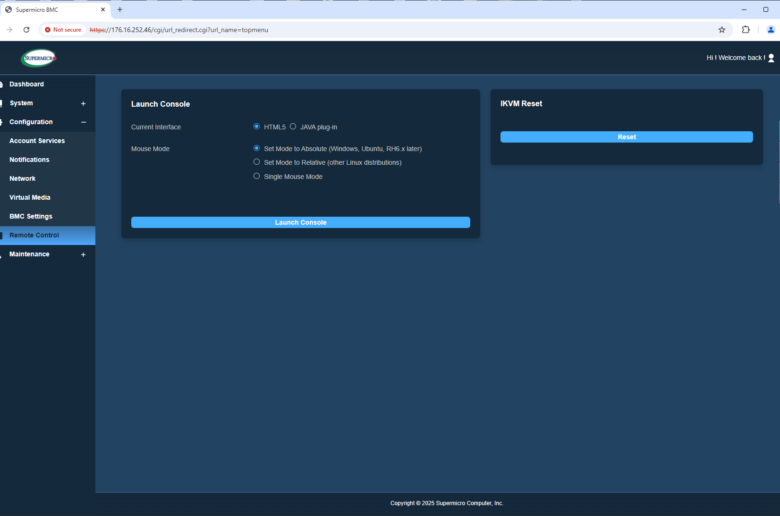Click the Launch Console heading
The height and width of the screenshot is (516, 780).
(x=160, y=104)
